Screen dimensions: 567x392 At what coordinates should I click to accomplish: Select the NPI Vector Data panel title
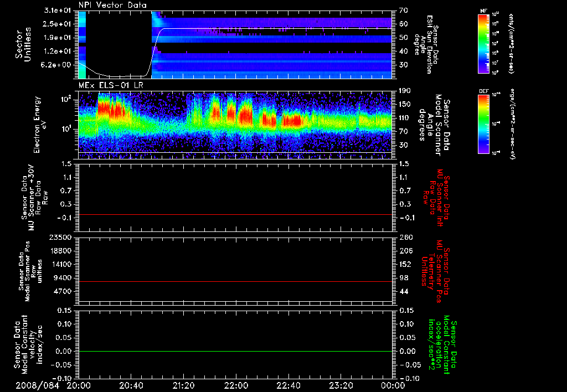click(113, 6)
